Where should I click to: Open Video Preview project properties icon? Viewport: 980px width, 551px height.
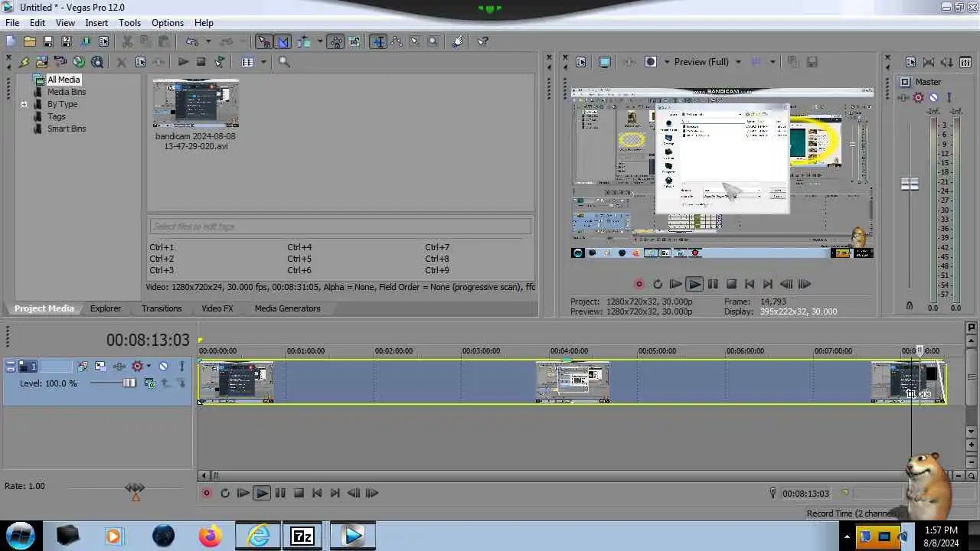tap(580, 62)
